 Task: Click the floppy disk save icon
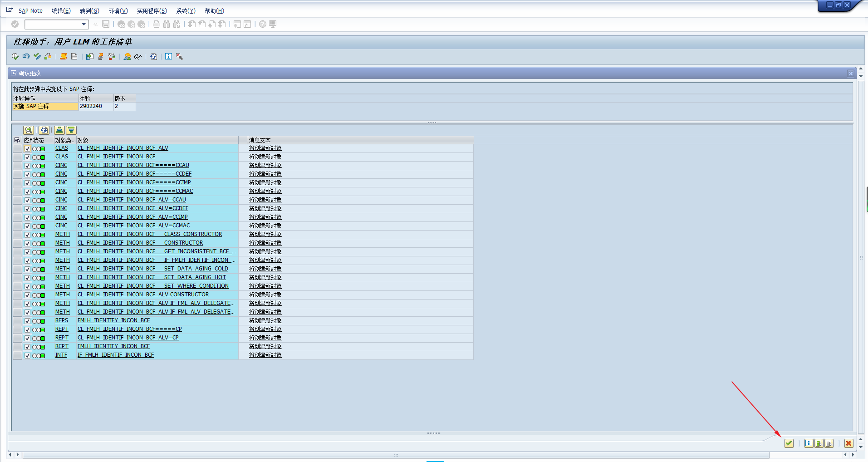tap(106, 24)
